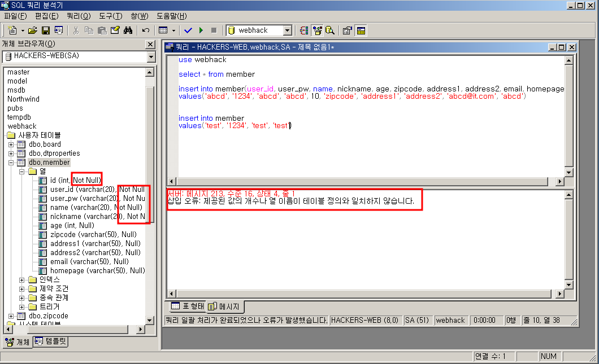The height and width of the screenshot is (364, 599).
Task: Click the Clear Window toolbar icon
Action: pyautogui.click(x=115, y=30)
